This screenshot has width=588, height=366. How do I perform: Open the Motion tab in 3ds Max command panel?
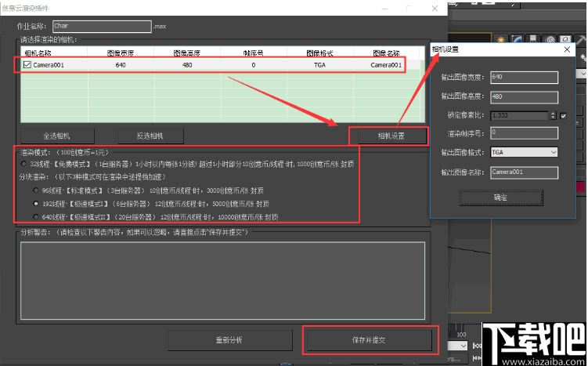tap(550, 40)
